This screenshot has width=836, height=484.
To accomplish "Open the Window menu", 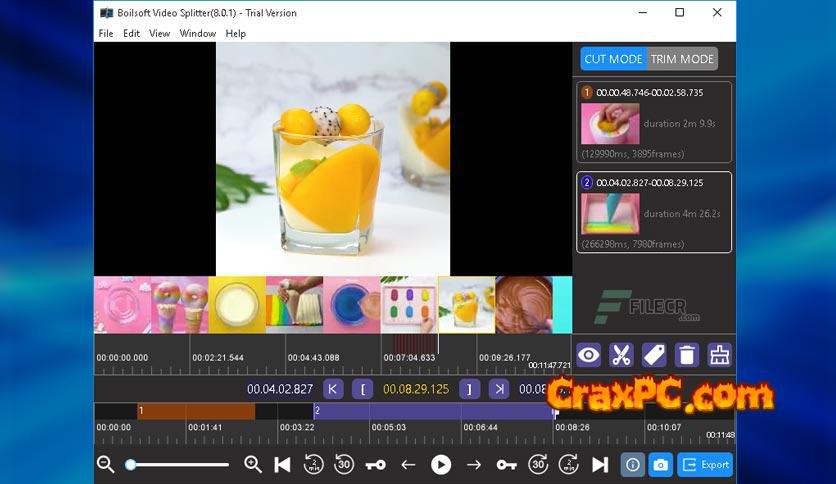I will (197, 33).
